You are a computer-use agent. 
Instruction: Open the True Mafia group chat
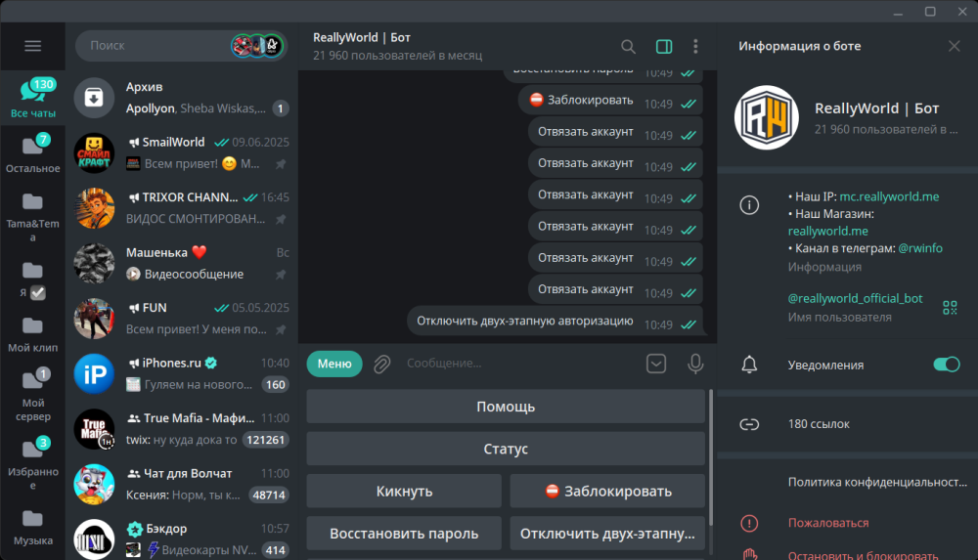click(x=182, y=428)
